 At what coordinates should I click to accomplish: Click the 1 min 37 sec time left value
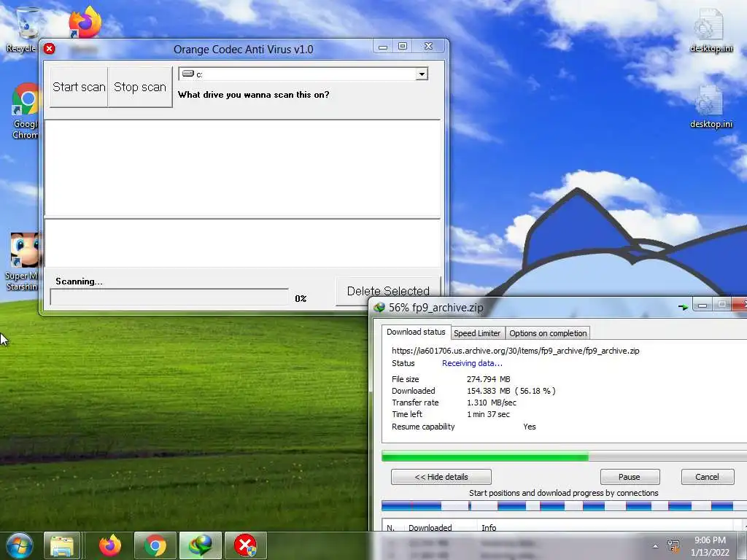(x=488, y=414)
